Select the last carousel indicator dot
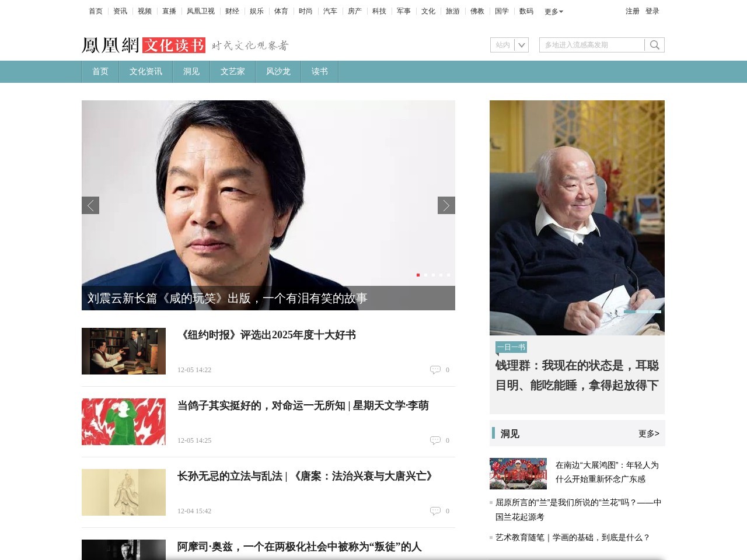 pos(448,275)
